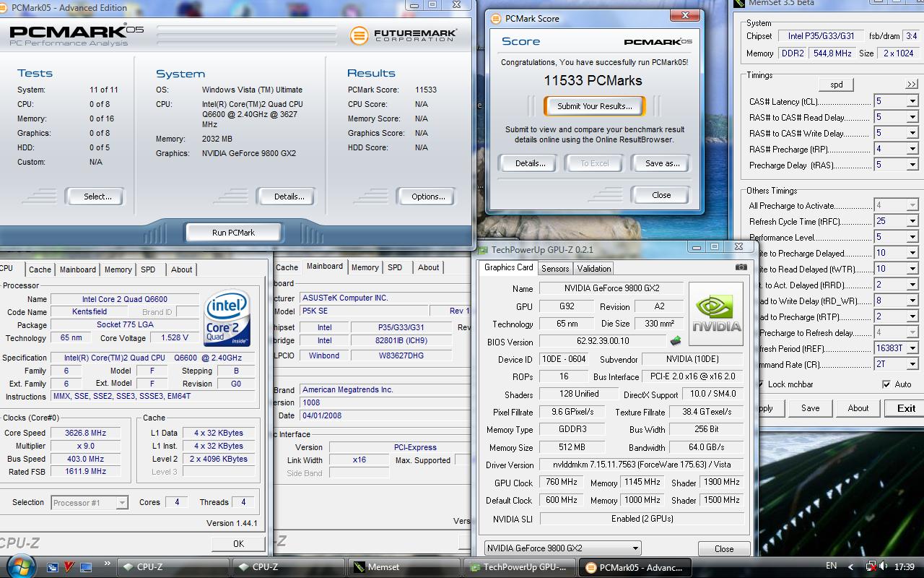Show hidden tray icons arrow
924x578 pixels.
(x=851, y=567)
